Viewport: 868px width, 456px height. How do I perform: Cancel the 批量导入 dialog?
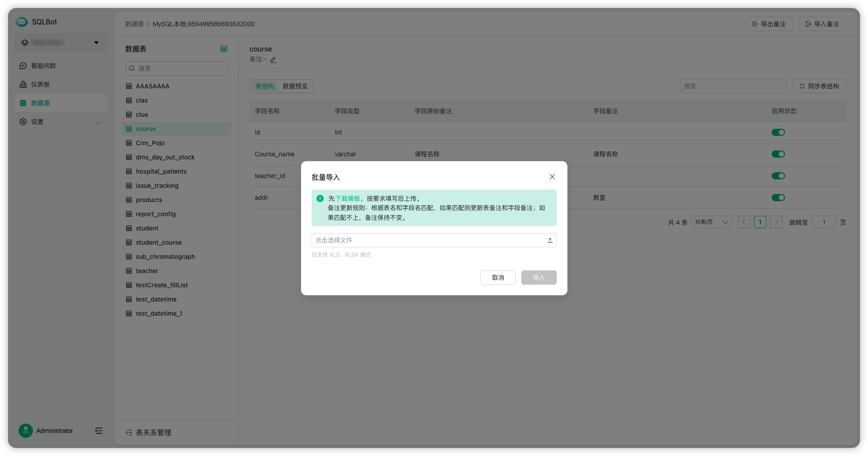pyautogui.click(x=498, y=277)
